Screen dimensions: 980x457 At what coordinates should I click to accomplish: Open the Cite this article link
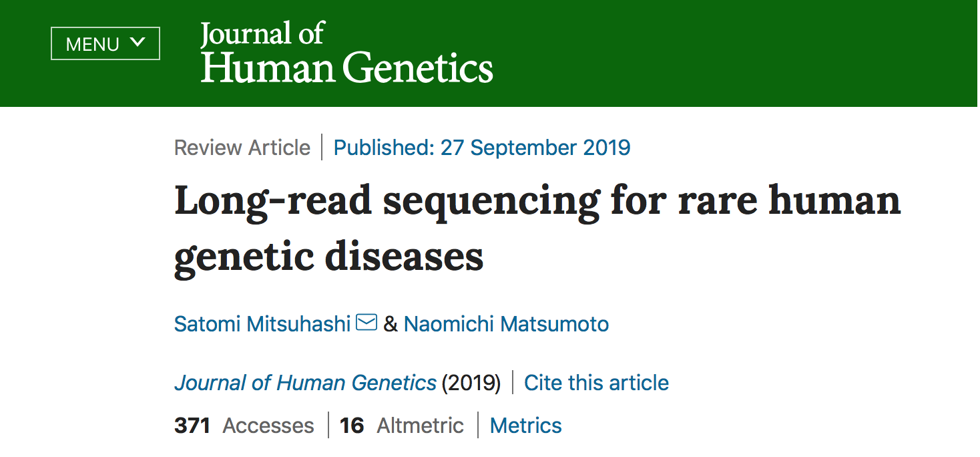point(596,383)
